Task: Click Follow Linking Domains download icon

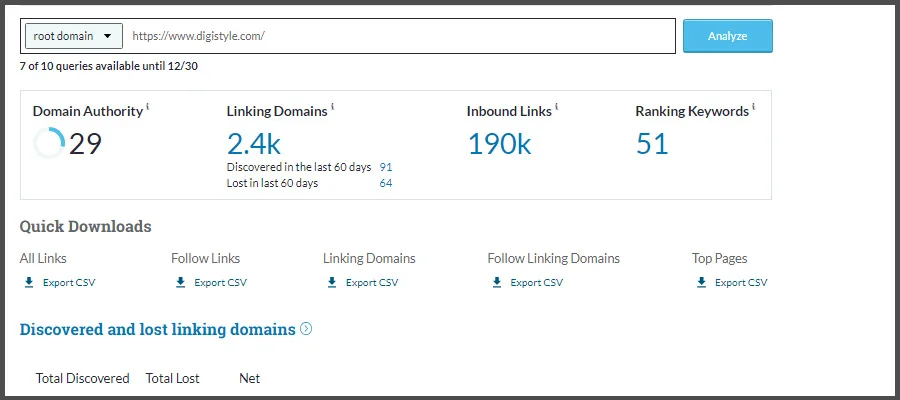Action: (x=497, y=283)
